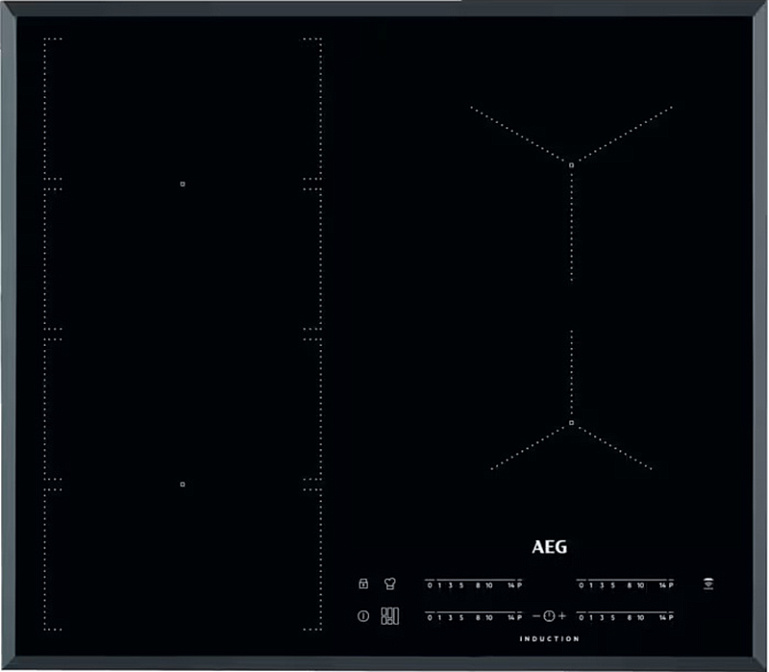Tap the upper right zone center marker
This screenshot has width=769, height=672.
pos(570,163)
